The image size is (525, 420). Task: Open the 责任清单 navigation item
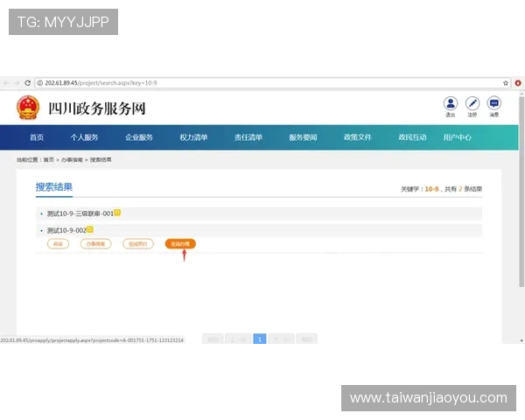248,137
